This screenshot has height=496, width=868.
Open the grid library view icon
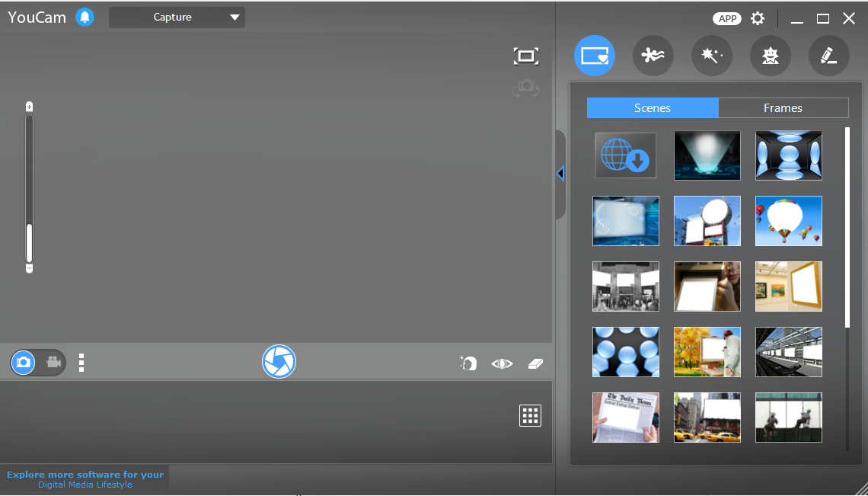530,415
